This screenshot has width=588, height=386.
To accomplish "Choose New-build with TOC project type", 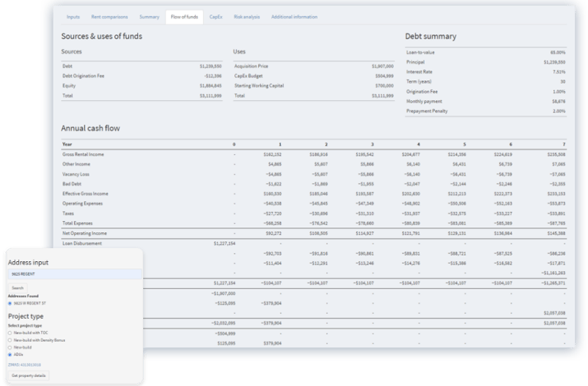I will [x=10, y=332].
